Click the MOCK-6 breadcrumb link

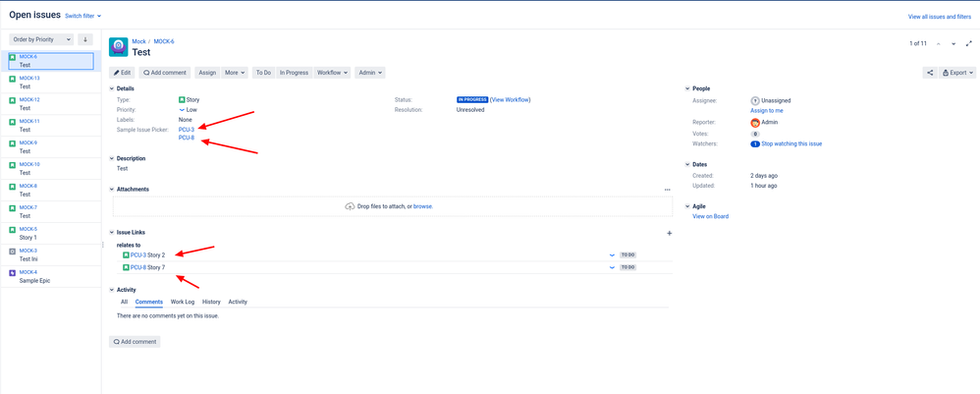point(164,41)
